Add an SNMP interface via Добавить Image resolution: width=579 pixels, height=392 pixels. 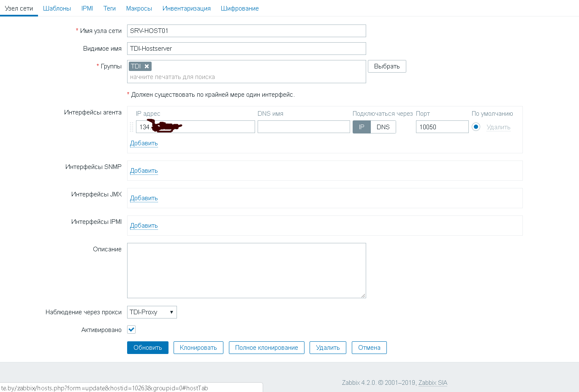tap(144, 171)
